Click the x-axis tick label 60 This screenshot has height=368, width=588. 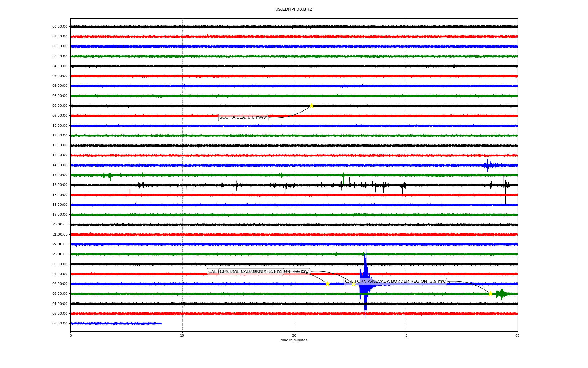click(517, 336)
